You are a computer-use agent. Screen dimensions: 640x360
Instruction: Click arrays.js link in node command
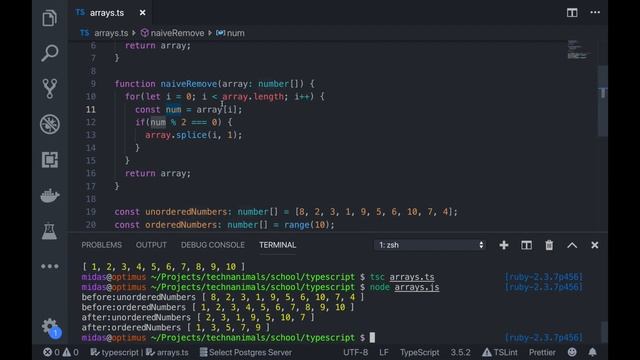(x=417, y=287)
